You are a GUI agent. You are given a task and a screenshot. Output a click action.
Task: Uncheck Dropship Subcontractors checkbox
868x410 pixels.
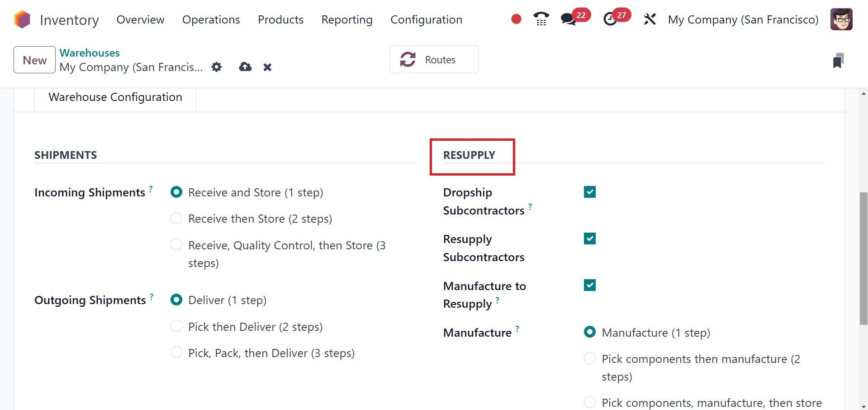pos(589,192)
